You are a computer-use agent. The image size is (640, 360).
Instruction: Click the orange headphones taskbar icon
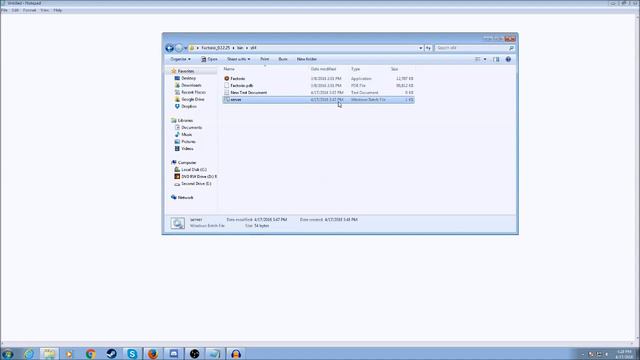pos(236,354)
